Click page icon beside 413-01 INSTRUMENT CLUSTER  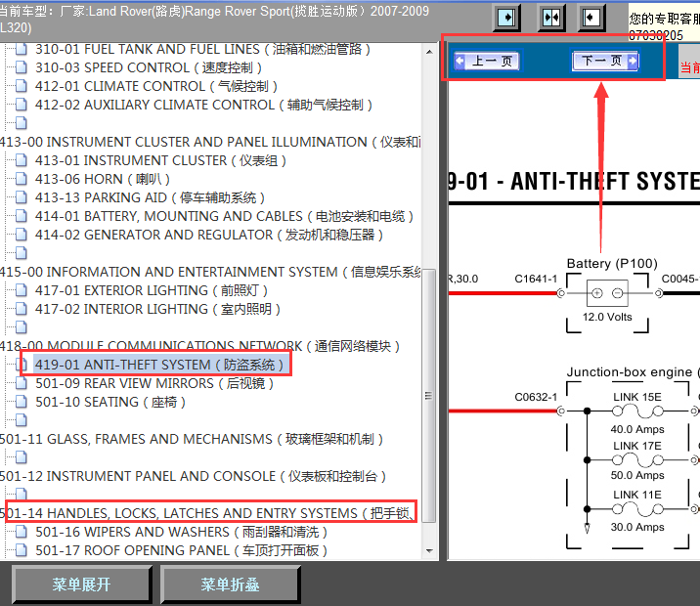point(21,160)
